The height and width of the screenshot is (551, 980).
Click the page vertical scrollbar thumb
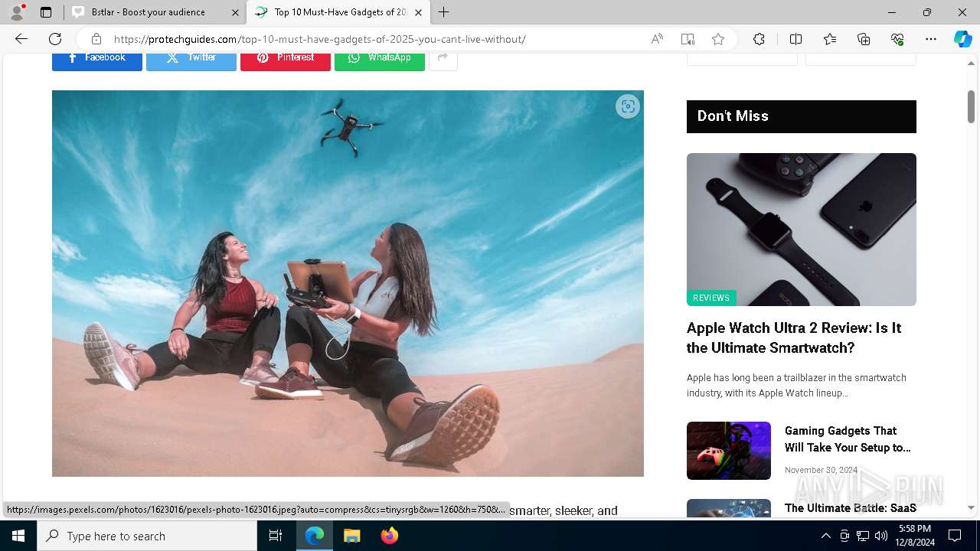pos(971,106)
